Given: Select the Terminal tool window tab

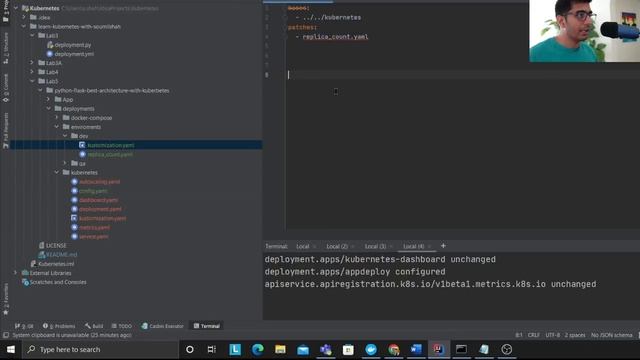Looking at the screenshot, I should point(207,326).
